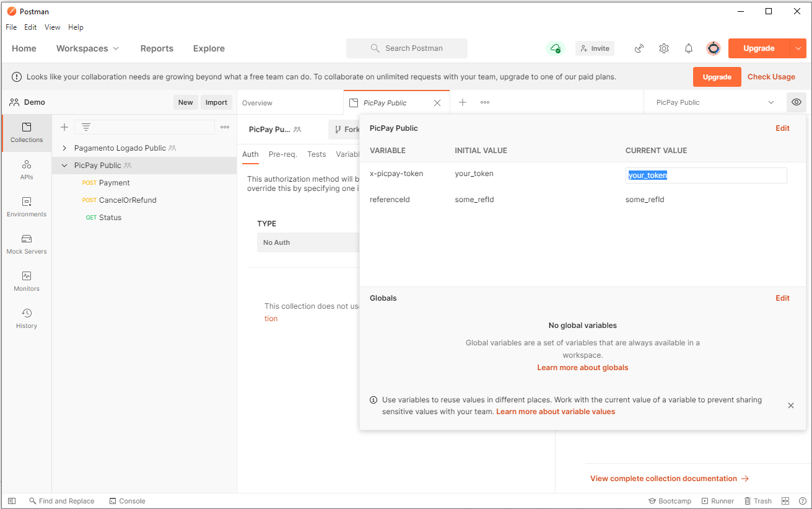This screenshot has width=812, height=509.
Task: Open the Help menu
Action: pos(76,27)
